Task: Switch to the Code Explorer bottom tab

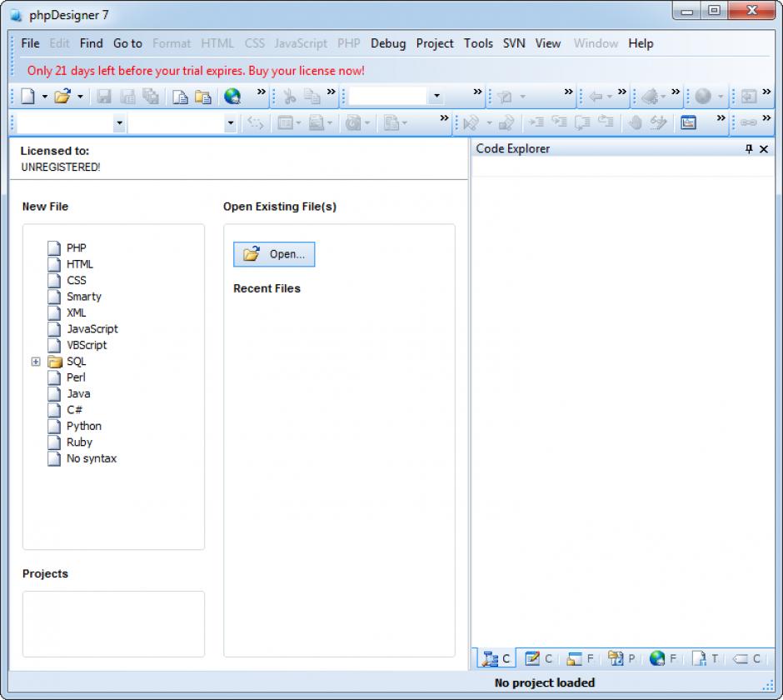Action: [496, 658]
